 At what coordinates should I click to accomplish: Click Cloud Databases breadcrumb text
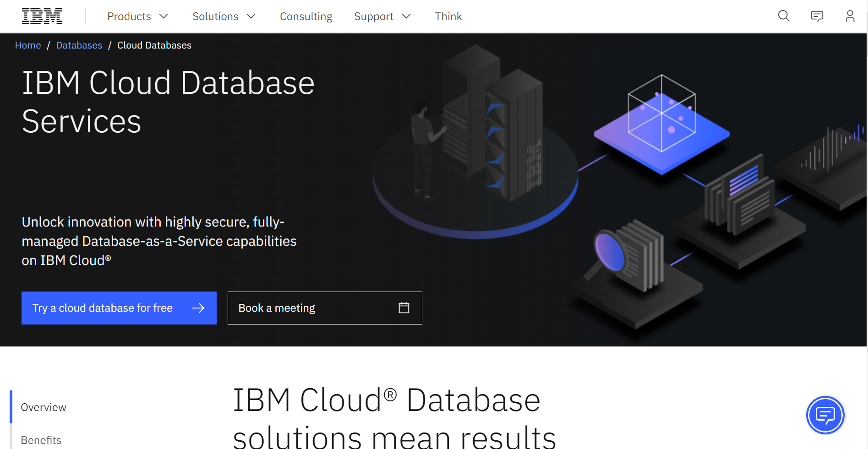pyautogui.click(x=154, y=45)
